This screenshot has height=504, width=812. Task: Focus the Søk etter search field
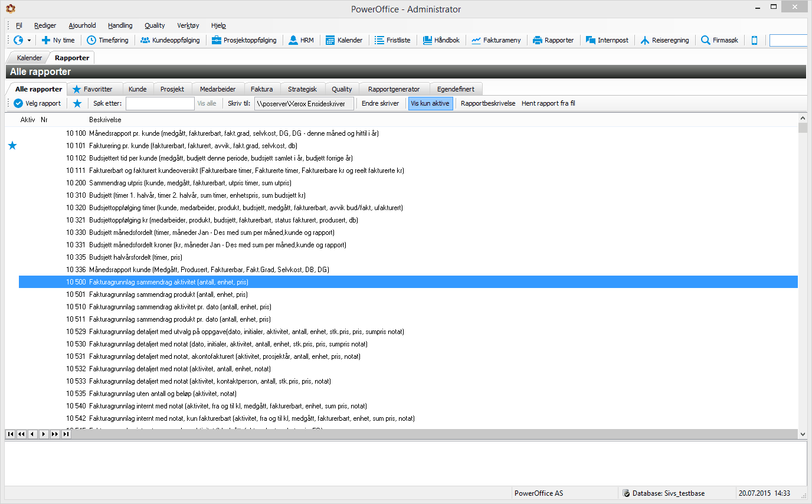[x=160, y=103]
